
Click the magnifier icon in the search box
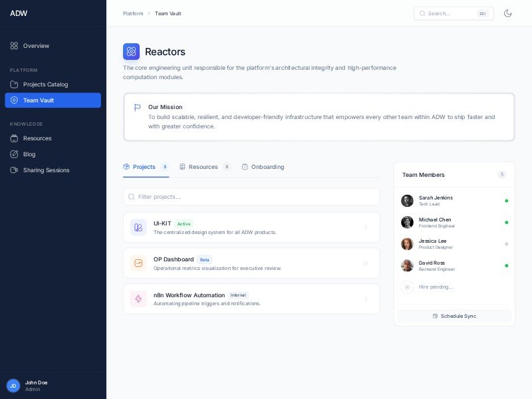[x=422, y=13]
